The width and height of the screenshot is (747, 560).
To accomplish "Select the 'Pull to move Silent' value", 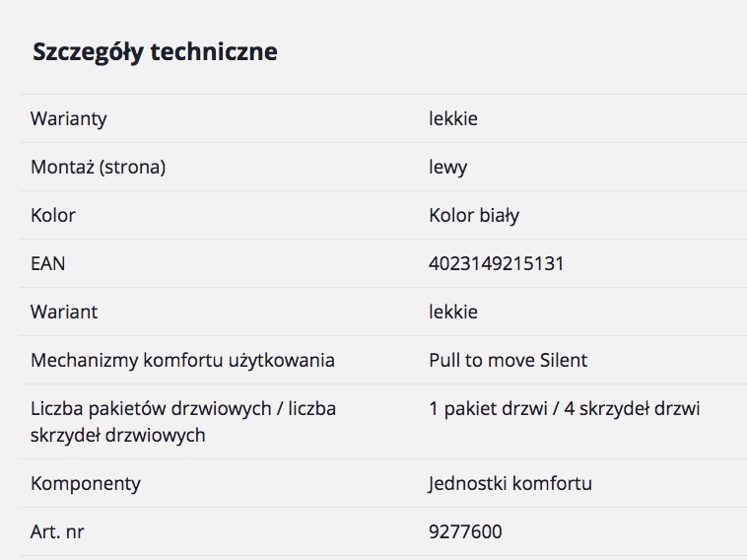I will [508, 361].
